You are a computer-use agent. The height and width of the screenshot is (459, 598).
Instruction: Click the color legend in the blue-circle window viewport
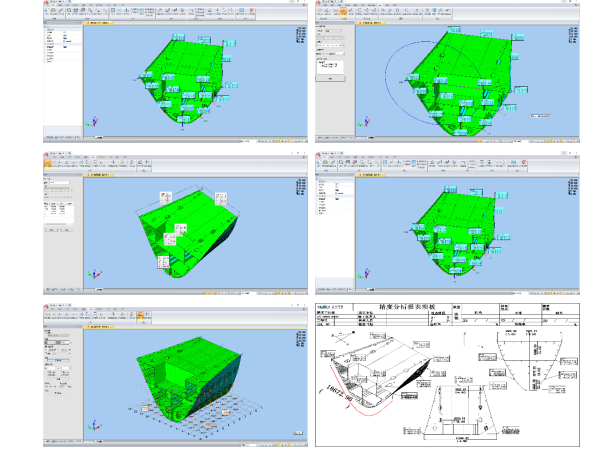(573, 35)
